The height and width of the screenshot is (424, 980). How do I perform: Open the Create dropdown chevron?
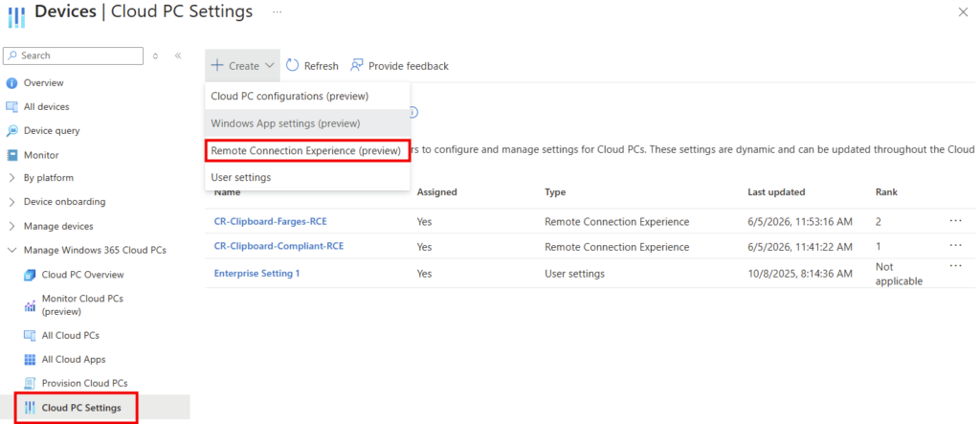click(x=269, y=66)
